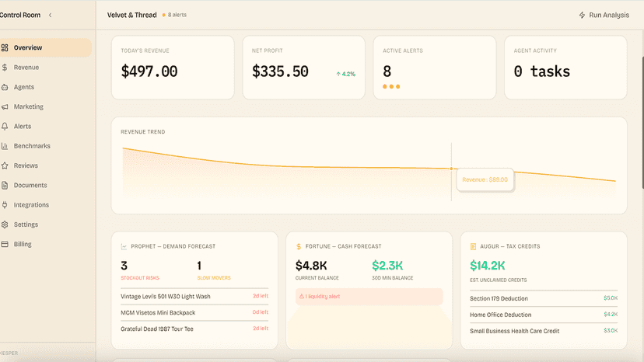Click the orange alert dot in header
This screenshot has height=362, width=644.
[x=163, y=16]
